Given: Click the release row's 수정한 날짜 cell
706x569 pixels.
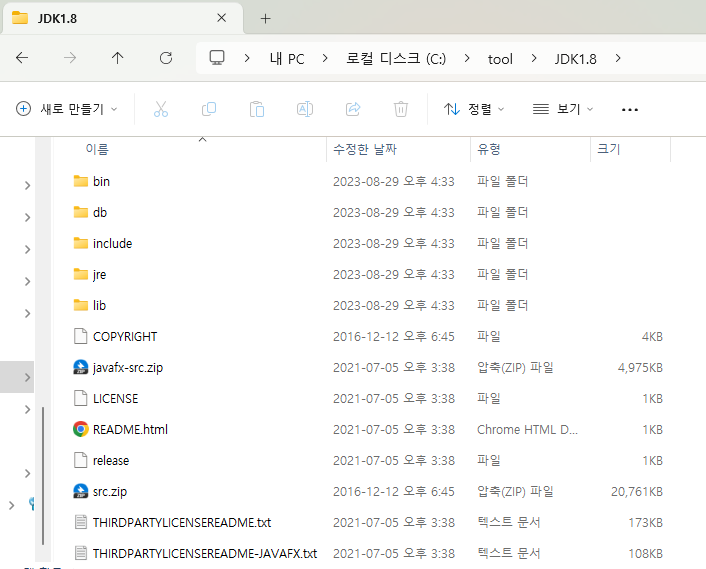Looking at the screenshot, I should coord(394,461).
